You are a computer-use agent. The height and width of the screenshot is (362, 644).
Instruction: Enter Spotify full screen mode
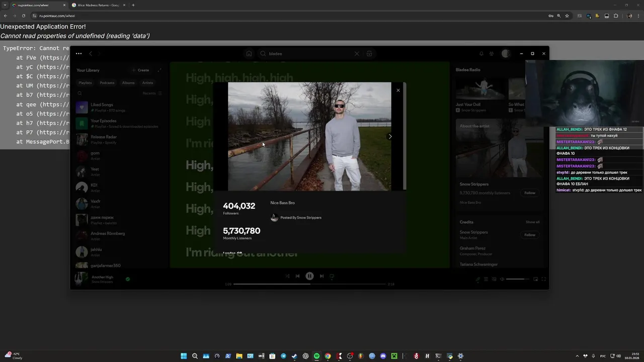543,279
